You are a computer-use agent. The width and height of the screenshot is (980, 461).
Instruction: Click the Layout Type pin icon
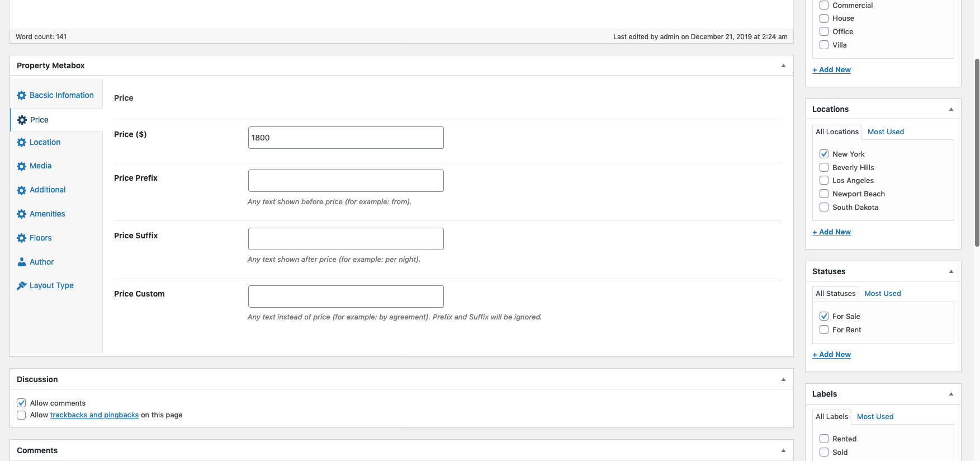pos(21,286)
